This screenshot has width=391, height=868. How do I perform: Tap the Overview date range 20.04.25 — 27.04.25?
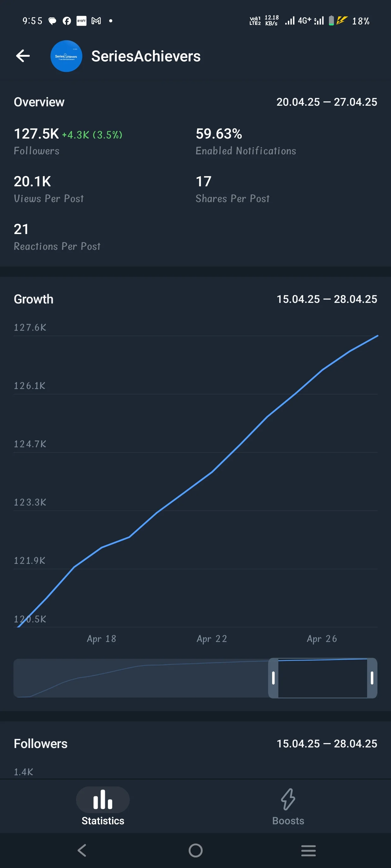coord(326,102)
